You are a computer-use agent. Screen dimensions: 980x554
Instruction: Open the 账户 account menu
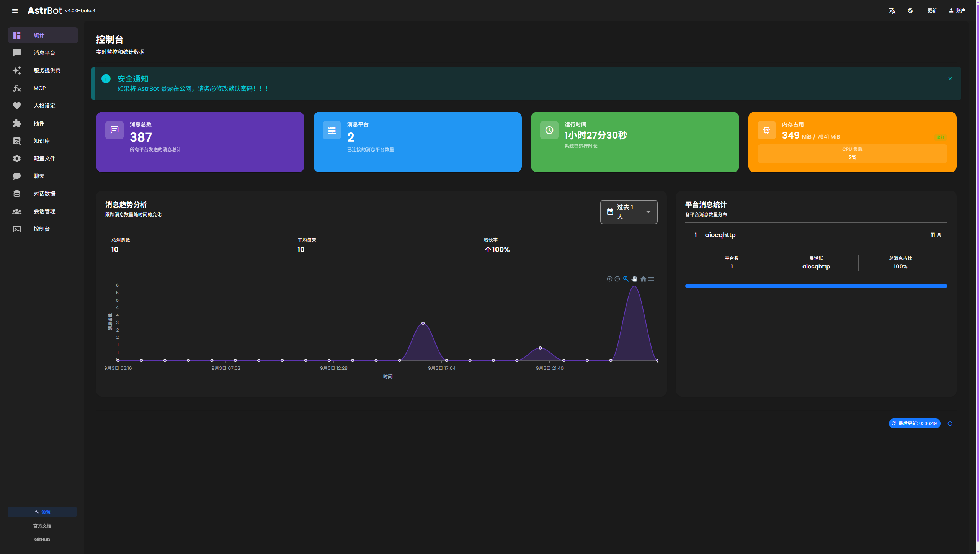pyautogui.click(x=957, y=11)
